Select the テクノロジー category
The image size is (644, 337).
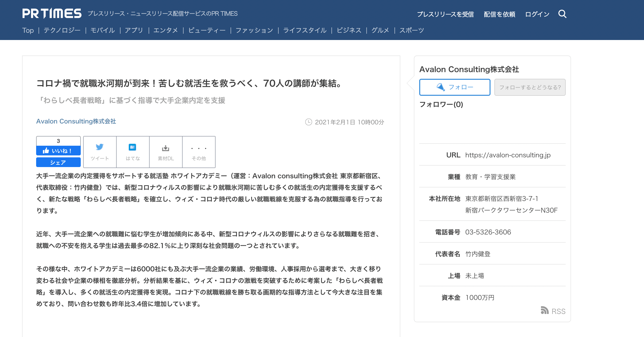point(62,30)
